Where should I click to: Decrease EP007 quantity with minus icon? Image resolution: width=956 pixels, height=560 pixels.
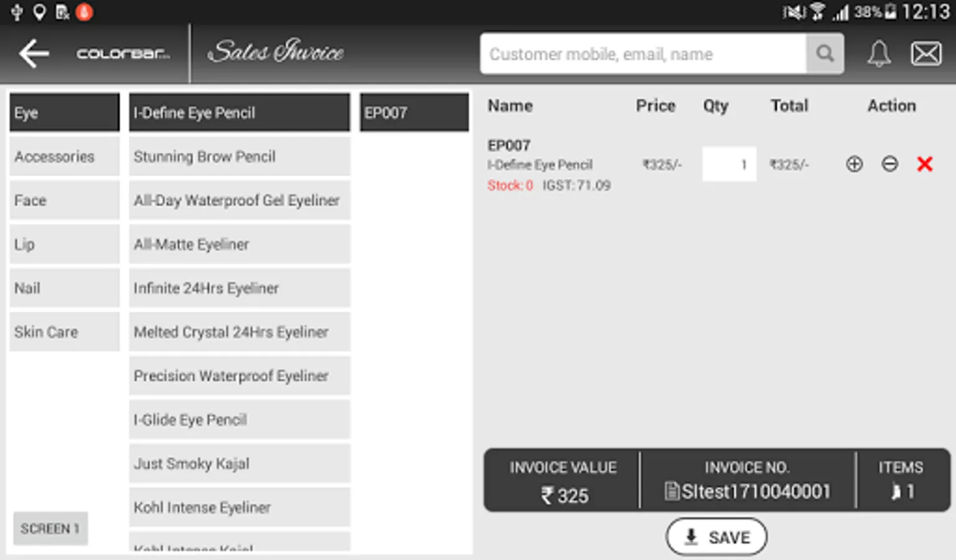tap(890, 164)
